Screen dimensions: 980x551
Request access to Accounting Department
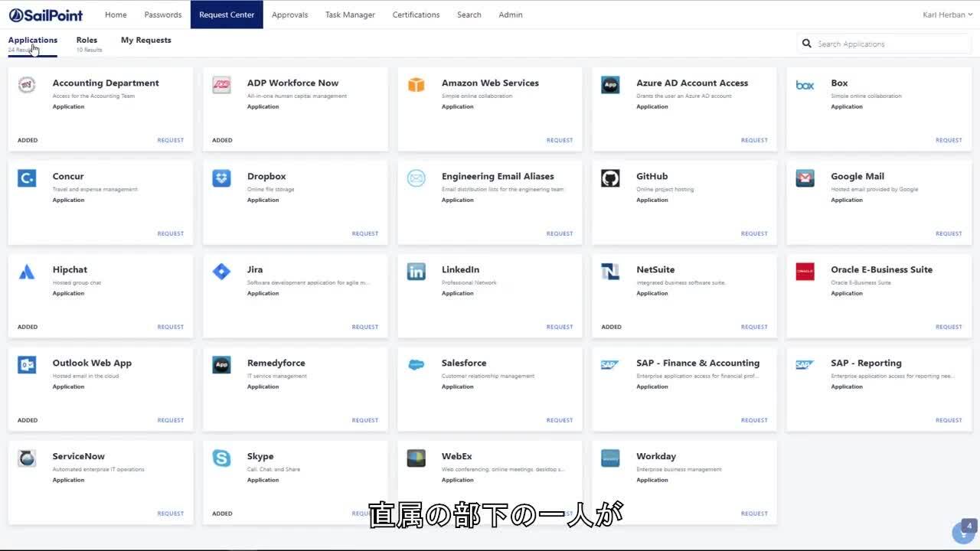[171, 140]
